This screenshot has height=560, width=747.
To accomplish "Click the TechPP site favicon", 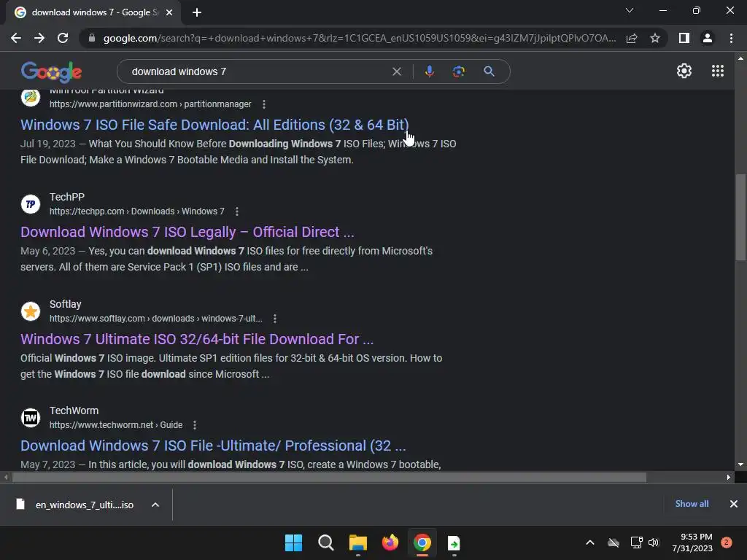I will [31, 204].
